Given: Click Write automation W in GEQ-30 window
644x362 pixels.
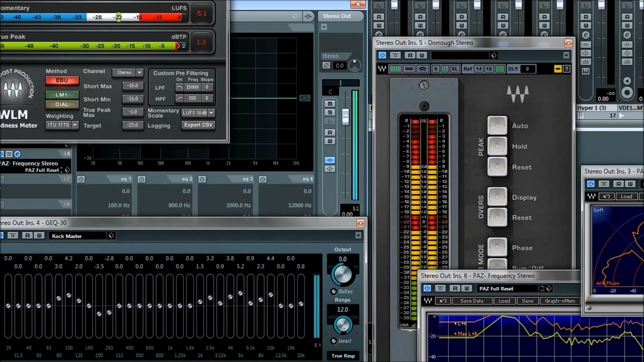Looking at the screenshot, I should (x=39, y=236).
